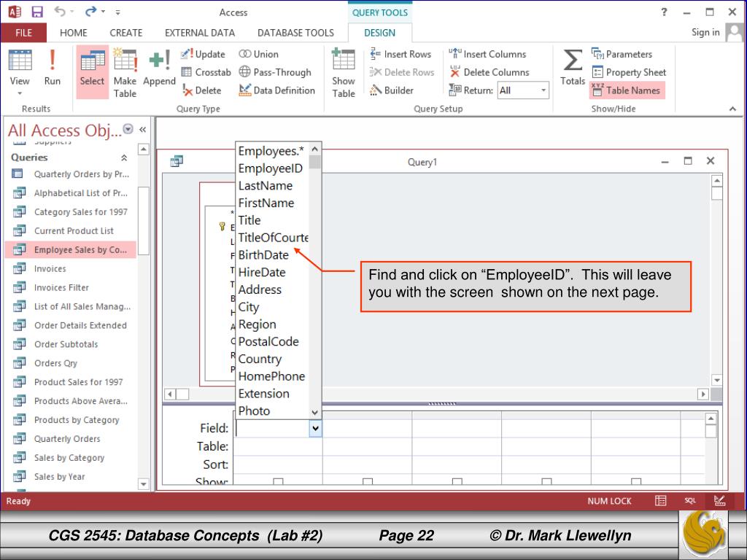The width and height of the screenshot is (747, 560).
Task: Check Show box in second grid column
Action: point(368,482)
